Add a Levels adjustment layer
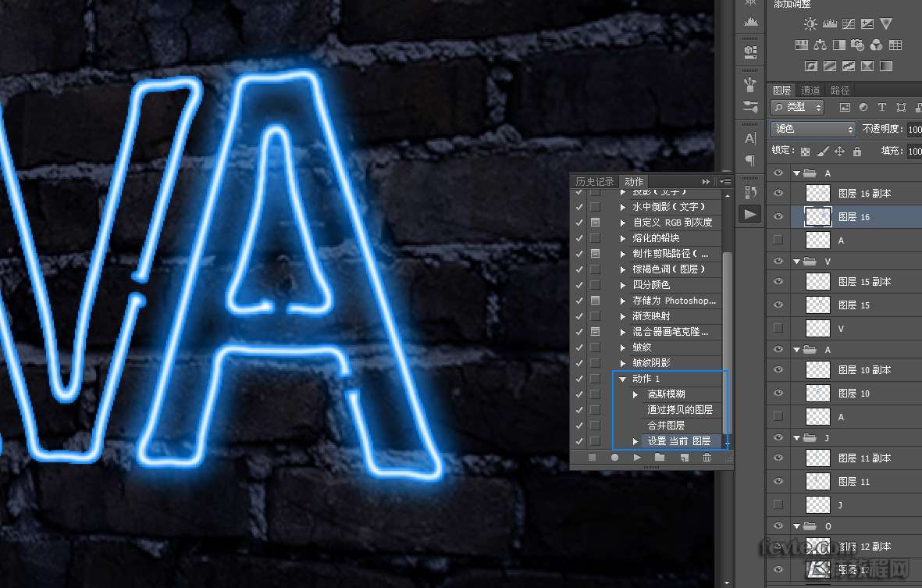 pyautogui.click(x=830, y=23)
